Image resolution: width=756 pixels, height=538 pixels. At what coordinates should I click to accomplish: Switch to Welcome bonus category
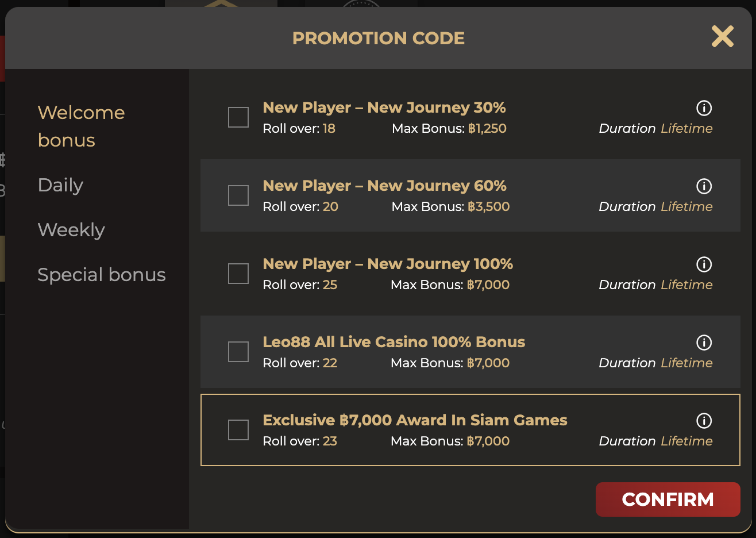click(81, 126)
